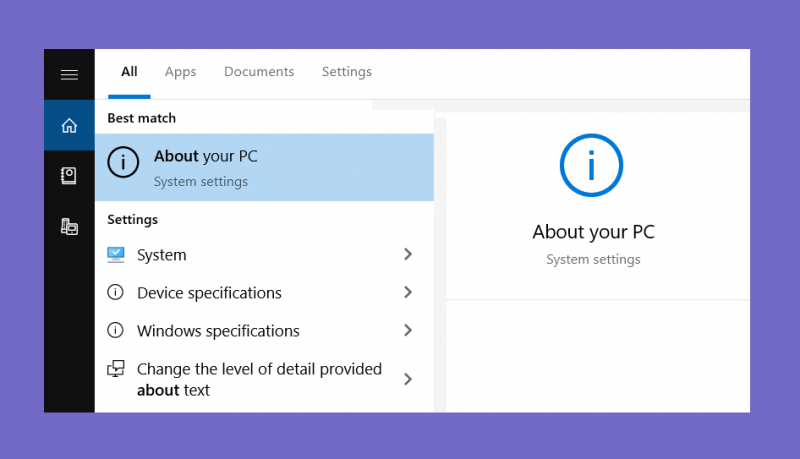Click the large blue info icon in preview
The height and width of the screenshot is (459, 800).
point(591,165)
